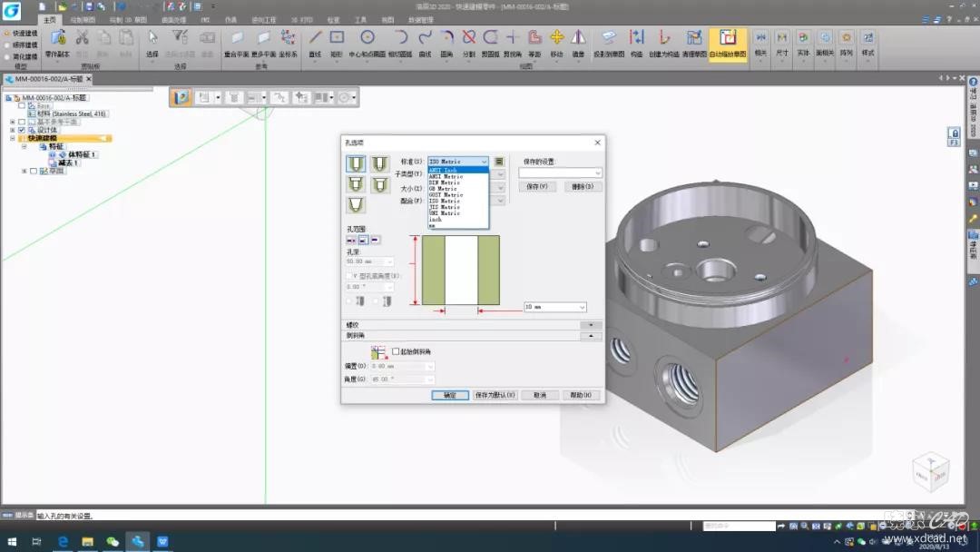The width and height of the screenshot is (980, 552).
Task: Select the 顺序建模 radio option
Action: click(x=8, y=44)
